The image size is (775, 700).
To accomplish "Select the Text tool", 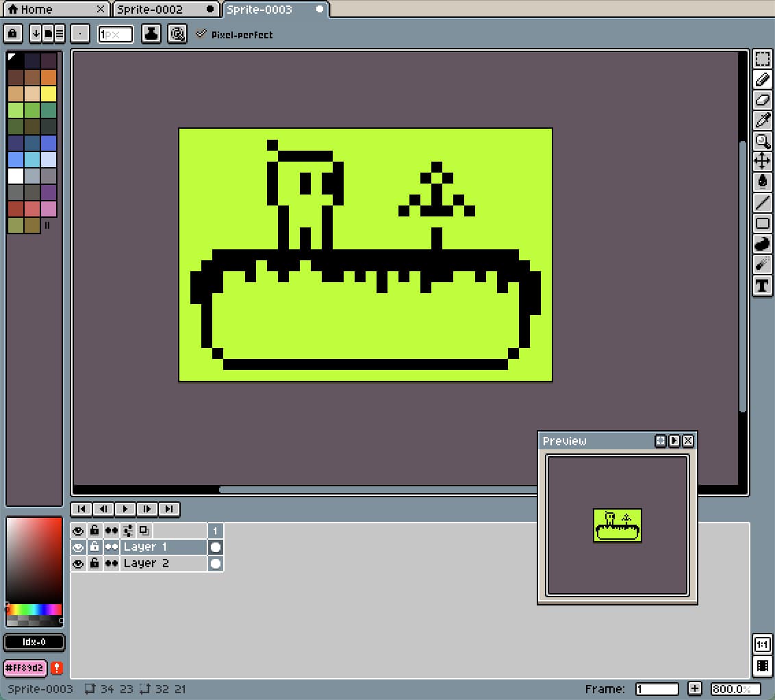I will (762, 286).
